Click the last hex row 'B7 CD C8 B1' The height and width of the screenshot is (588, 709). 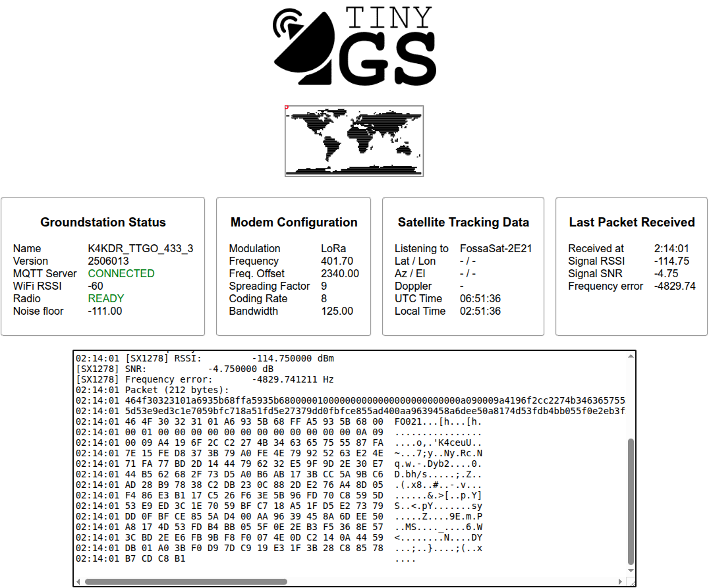pyautogui.click(x=155, y=558)
